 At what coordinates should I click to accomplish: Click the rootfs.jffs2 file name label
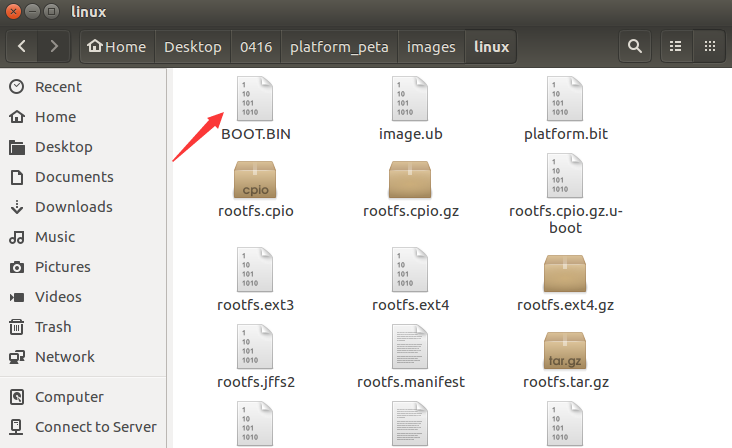point(256,382)
